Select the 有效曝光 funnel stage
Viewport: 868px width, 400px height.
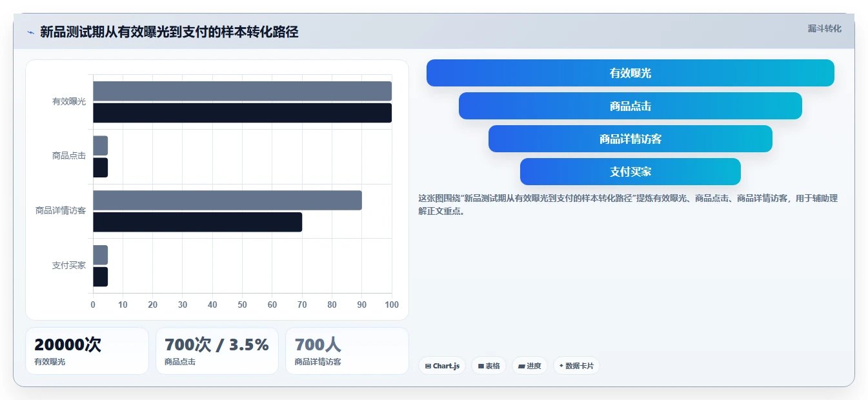pos(630,73)
